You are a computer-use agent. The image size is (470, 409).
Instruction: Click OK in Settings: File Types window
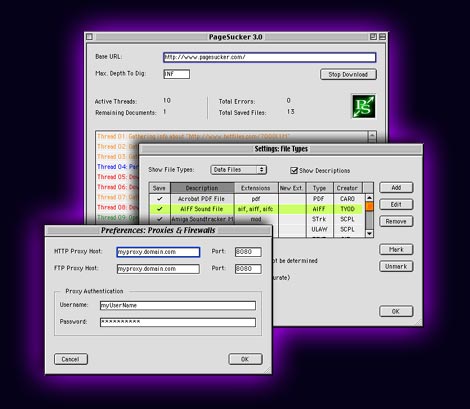[x=396, y=311]
